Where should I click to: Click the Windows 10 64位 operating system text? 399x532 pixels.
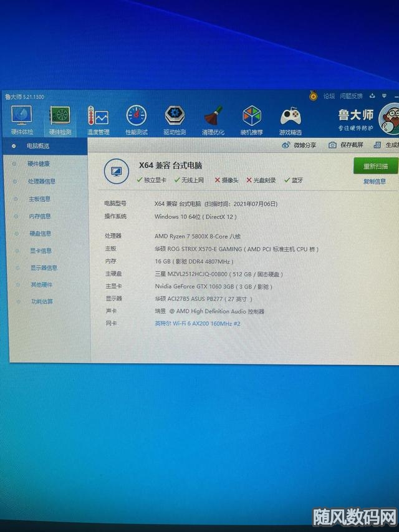(195, 217)
